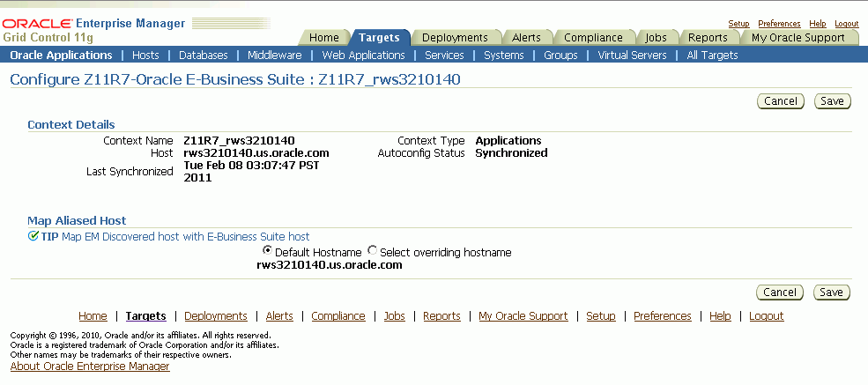Image resolution: width=868 pixels, height=385 pixels.
Task: Switch to the Jobs tab
Action: click(x=656, y=38)
